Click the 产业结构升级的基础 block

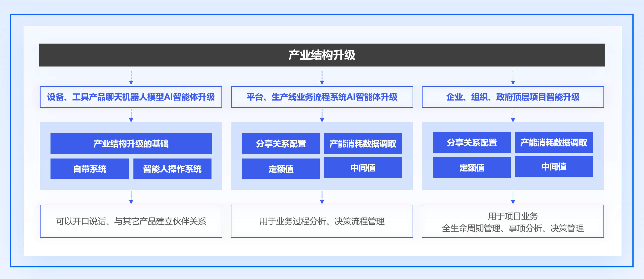(131, 143)
